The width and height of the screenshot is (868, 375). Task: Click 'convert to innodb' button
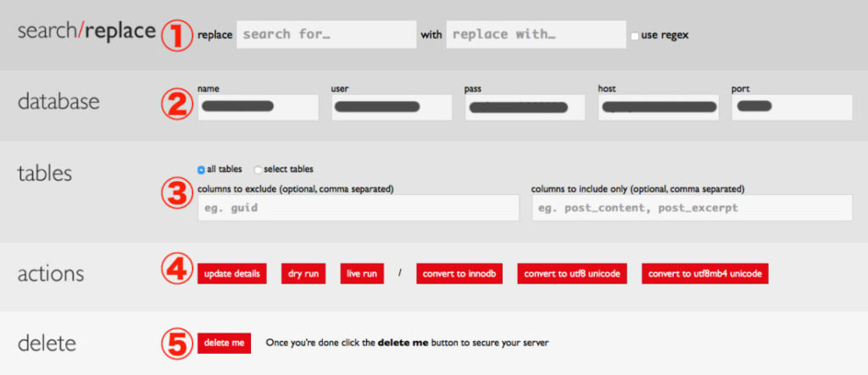pyautogui.click(x=460, y=274)
